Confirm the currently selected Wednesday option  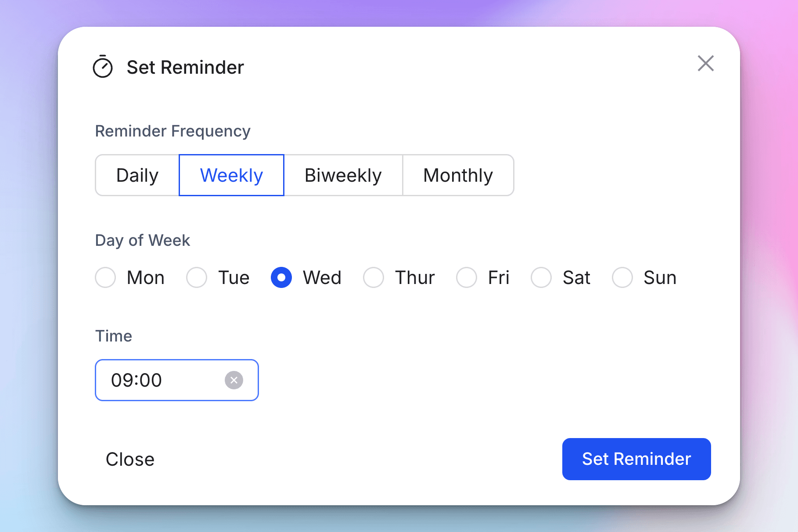tap(281, 277)
